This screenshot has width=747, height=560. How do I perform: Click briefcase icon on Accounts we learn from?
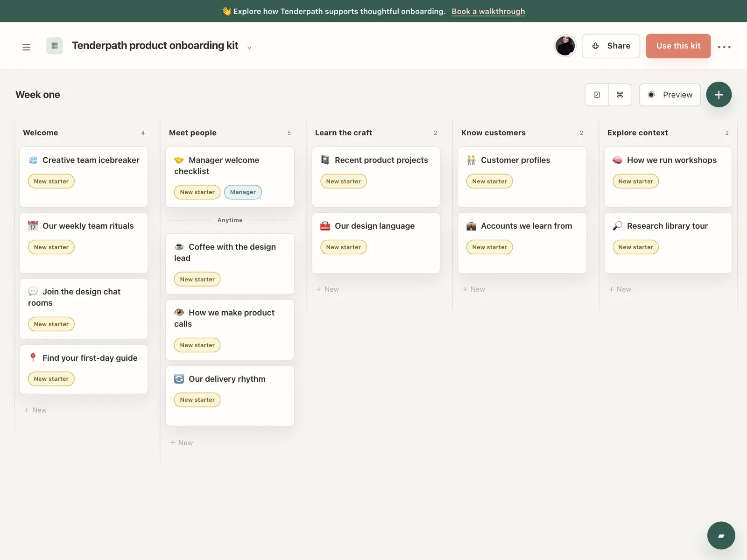471,226
